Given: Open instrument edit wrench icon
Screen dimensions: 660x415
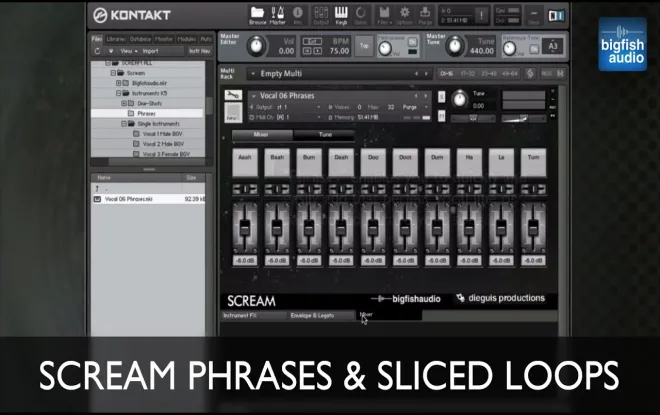Looking at the screenshot, I should point(233,95).
